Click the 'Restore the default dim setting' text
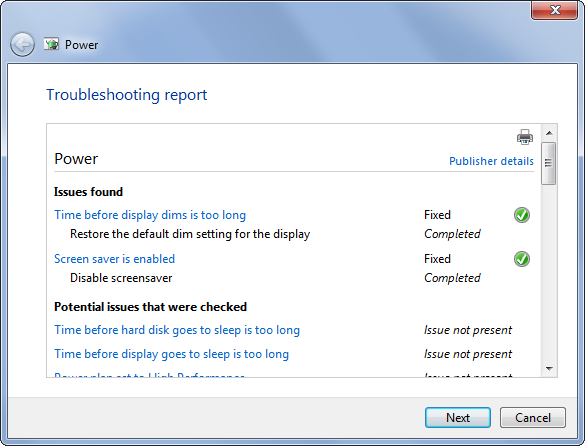 coord(190,234)
